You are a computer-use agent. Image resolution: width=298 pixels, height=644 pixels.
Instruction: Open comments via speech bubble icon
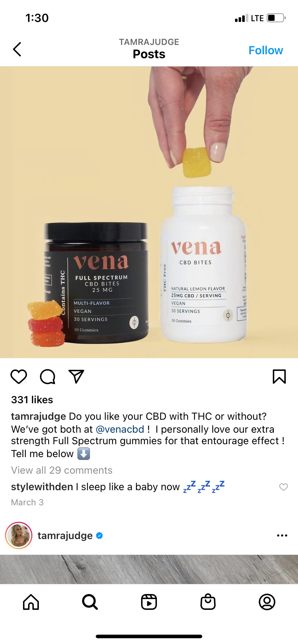[x=48, y=377]
